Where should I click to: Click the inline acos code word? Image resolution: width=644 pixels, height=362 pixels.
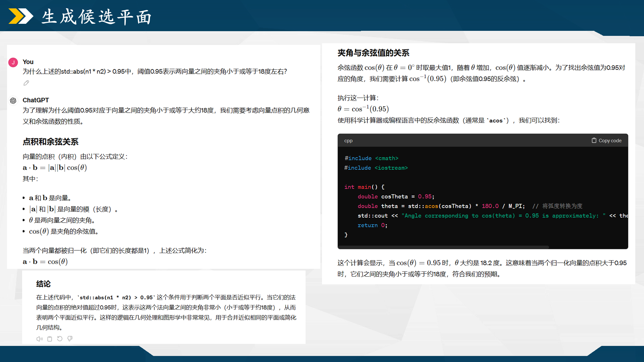point(496,121)
